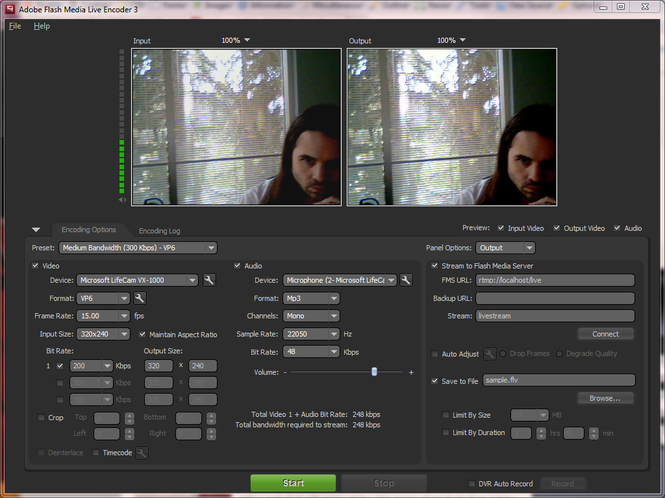Click Output Size width field 320
This screenshot has height=498, width=665.
159,366
